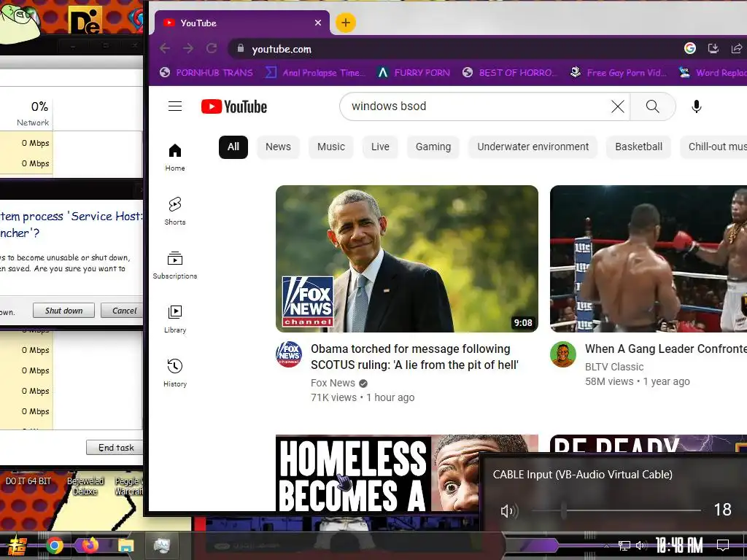747x560 pixels.
Task: Close the YouTube tab
Action: (x=318, y=23)
